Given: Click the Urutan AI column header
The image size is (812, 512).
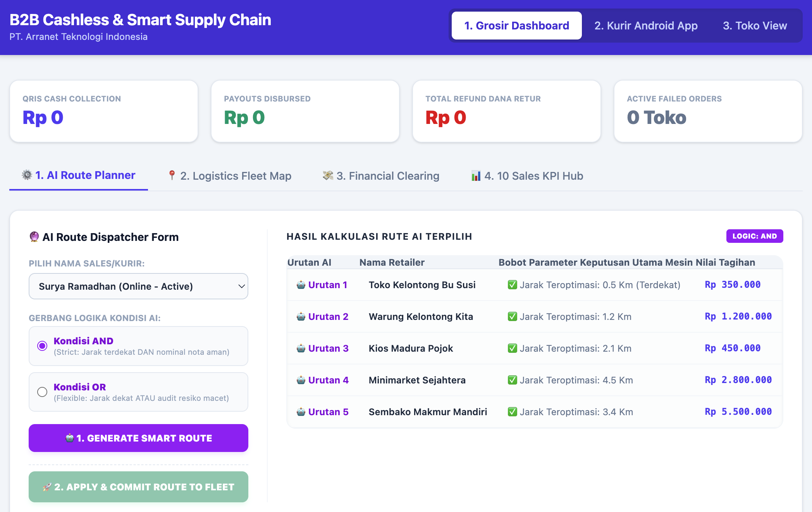Looking at the screenshot, I should pos(309,262).
